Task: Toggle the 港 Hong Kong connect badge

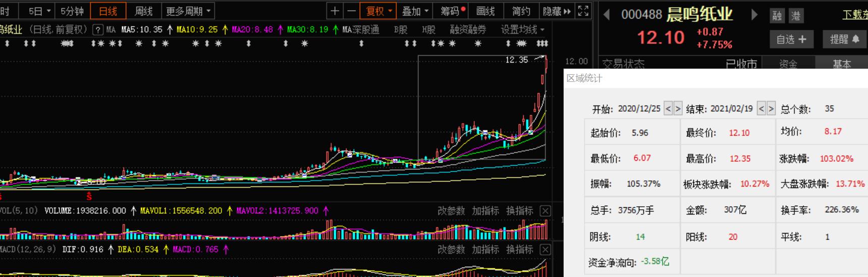Action: [796, 16]
